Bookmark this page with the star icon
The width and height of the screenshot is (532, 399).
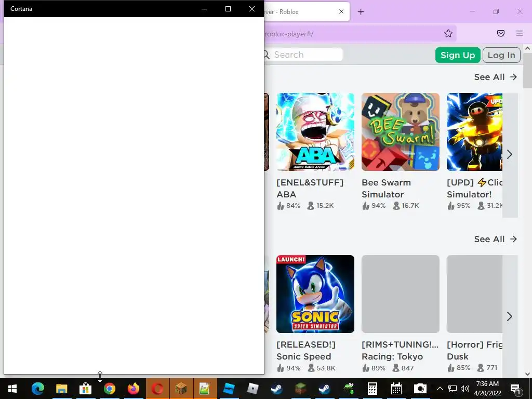pos(448,33)
